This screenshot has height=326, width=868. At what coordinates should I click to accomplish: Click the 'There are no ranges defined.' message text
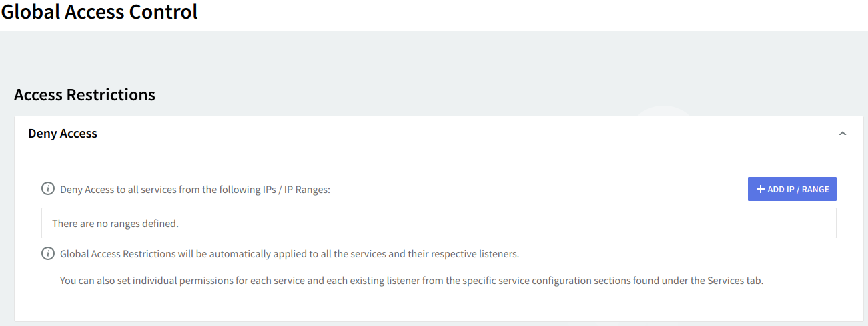coord(115,224)
